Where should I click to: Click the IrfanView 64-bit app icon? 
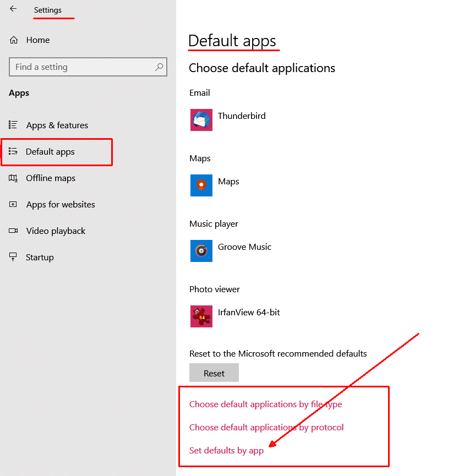(x=201, y=316)
